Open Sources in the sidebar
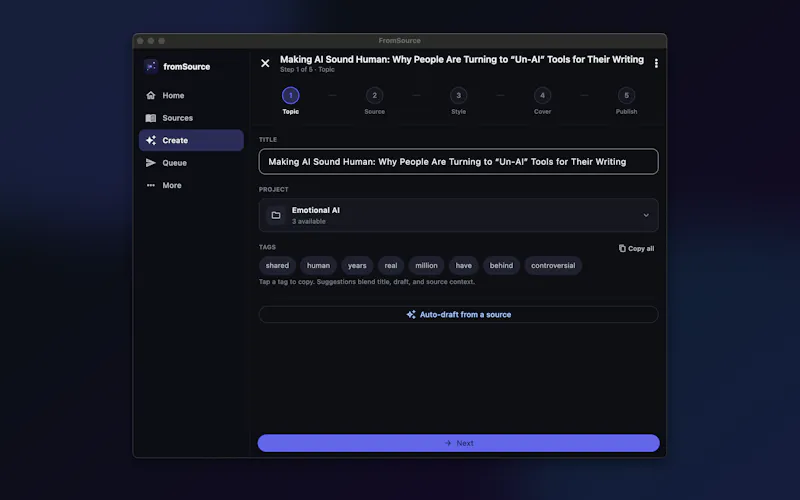This screenshot has height=500, width=800. tap(191, 118)
